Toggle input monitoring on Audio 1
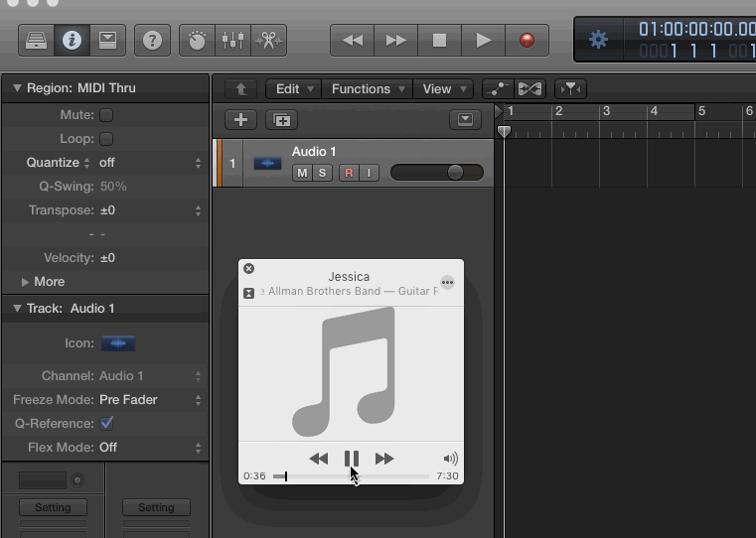 369,173
